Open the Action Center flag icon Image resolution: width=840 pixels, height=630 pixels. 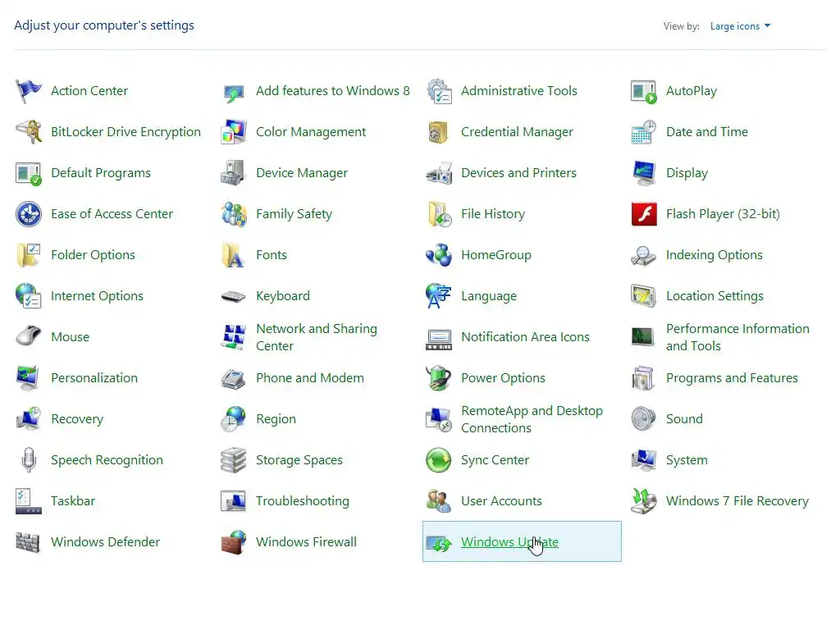pos(29,91)
